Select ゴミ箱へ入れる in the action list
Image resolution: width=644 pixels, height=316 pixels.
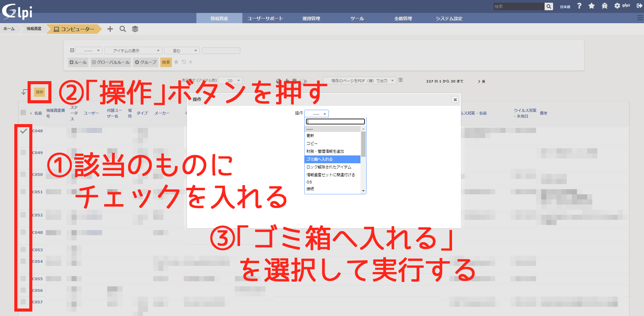332,159
